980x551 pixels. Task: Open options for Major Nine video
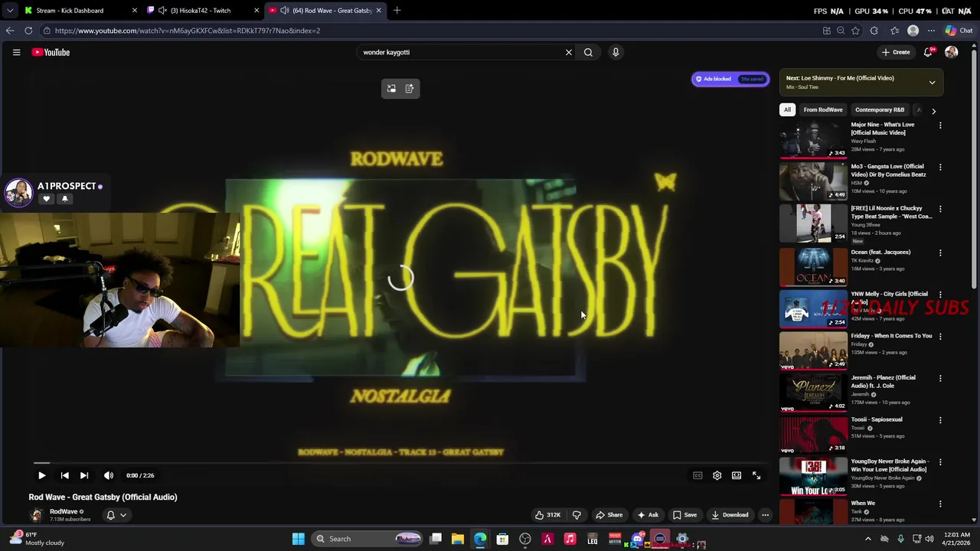(x=940, y=125)
